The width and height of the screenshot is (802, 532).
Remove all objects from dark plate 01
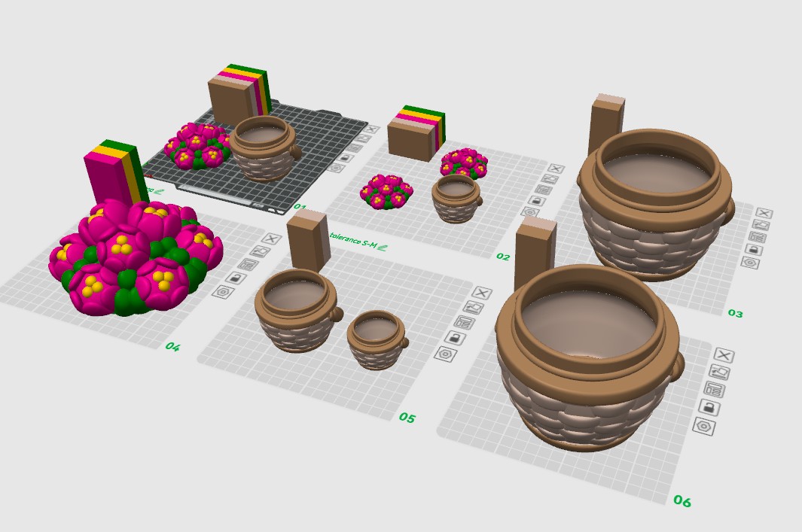[372, 129]
